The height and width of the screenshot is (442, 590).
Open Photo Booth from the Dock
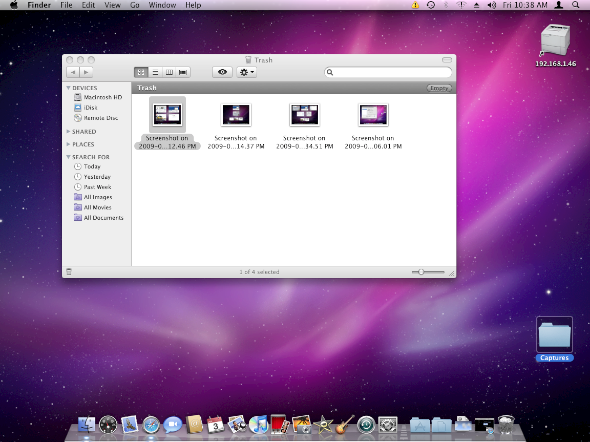[280, 425]
